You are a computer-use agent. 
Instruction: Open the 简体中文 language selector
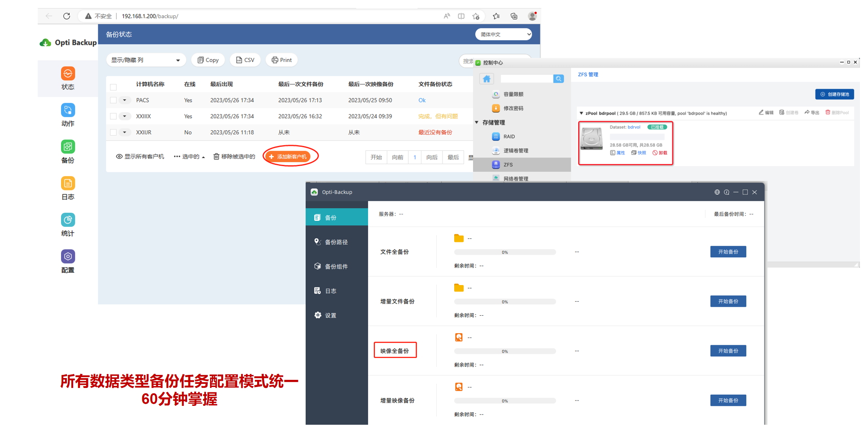(504, 35)
